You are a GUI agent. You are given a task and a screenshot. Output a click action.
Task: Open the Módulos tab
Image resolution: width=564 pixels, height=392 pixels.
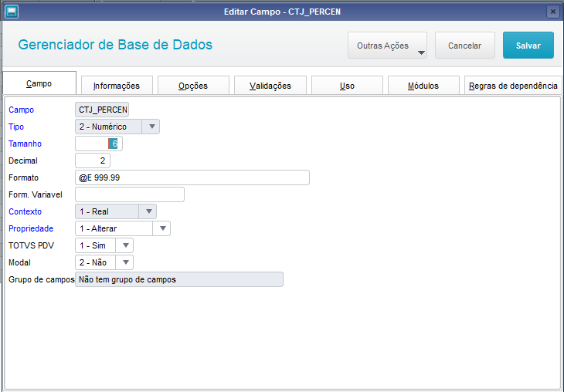423,86
